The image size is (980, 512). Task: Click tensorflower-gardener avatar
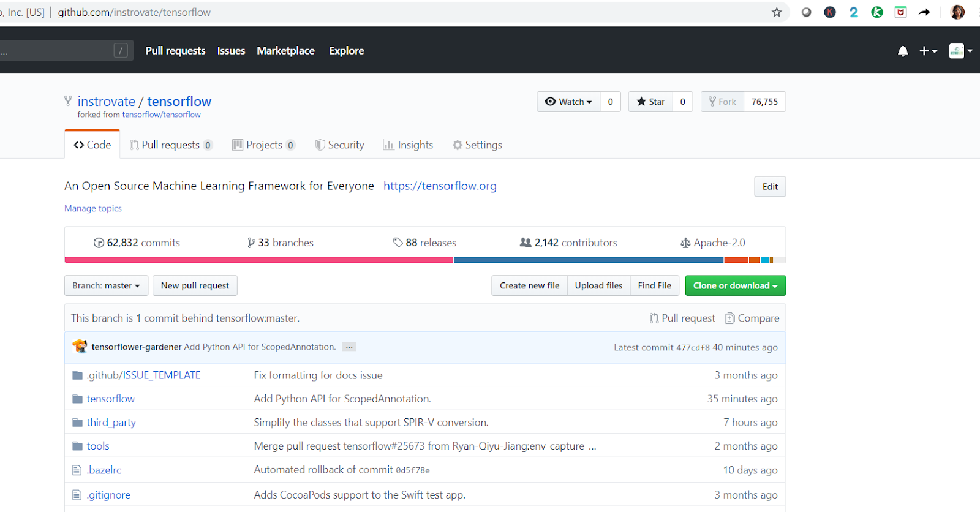point(80,347)
